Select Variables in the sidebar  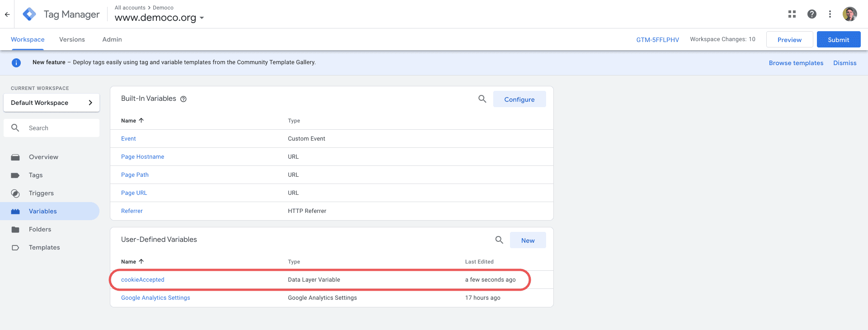coord(50,211)
